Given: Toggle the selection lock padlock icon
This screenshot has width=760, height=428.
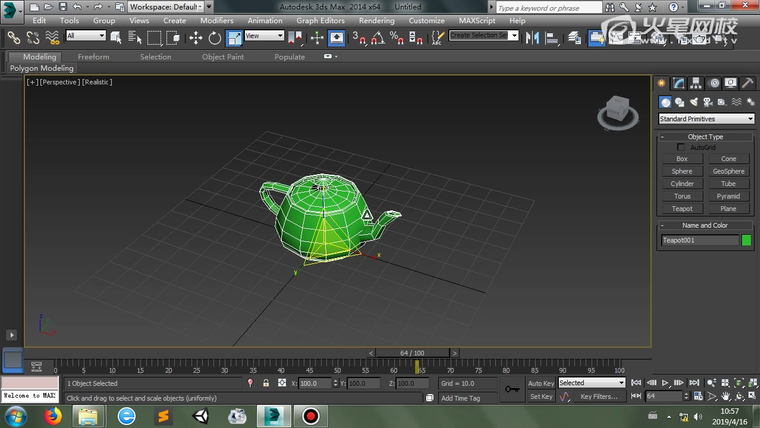Looking at the screenshot, I should [265, 383].
